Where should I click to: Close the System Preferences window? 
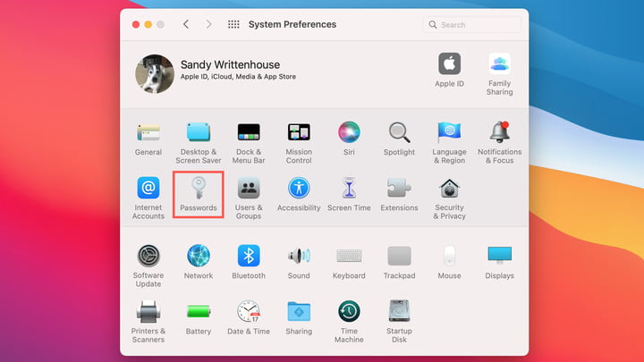(x=136, y=25)
